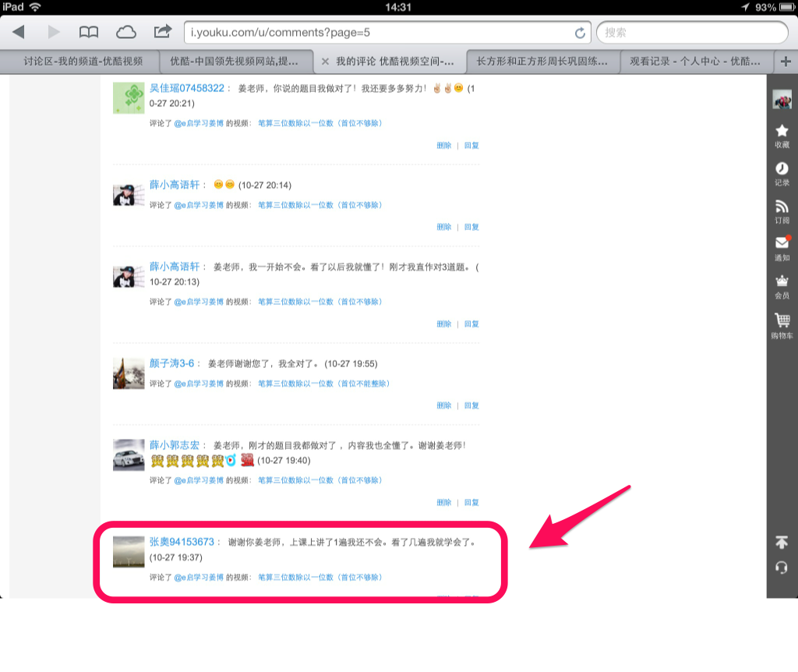This screenshot has width=798, height=672.
Task: Open user 吴佳瑶07458322 profile link
Action: point(186,88)
